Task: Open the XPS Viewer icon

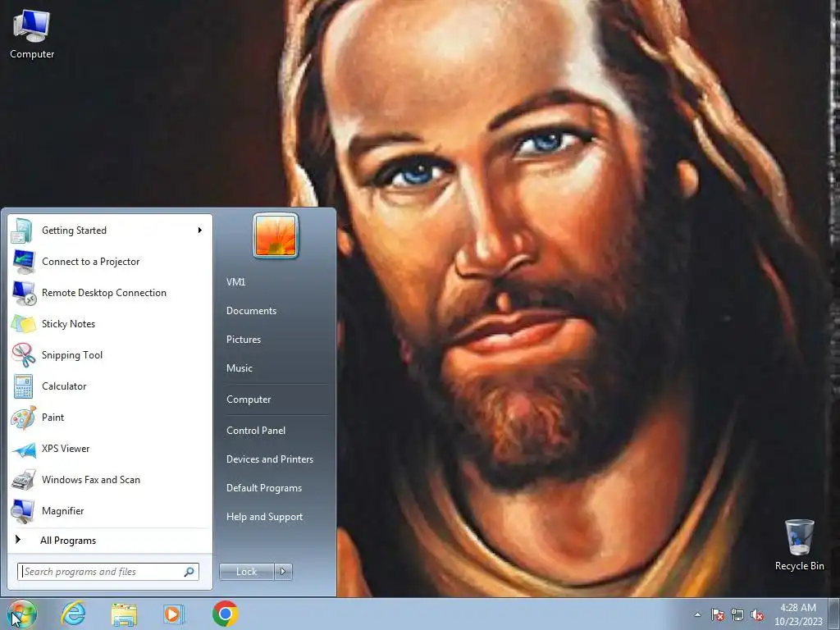Action: coord(24,450)
